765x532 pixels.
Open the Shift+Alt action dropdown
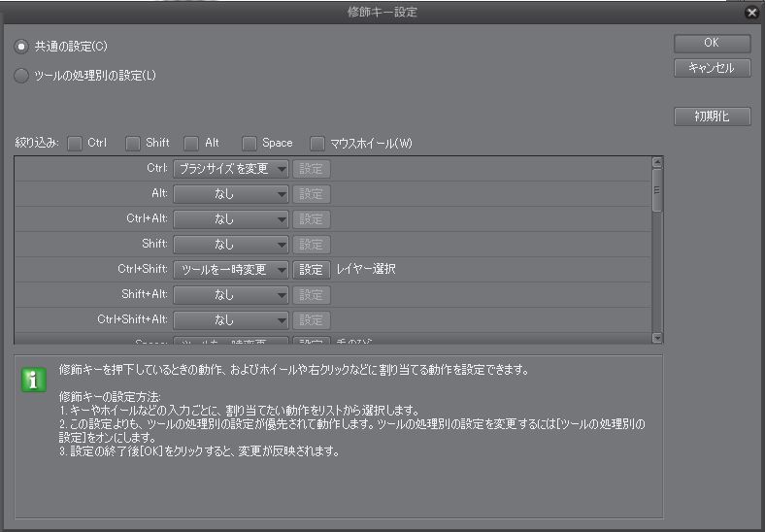(x=231, y=295)
